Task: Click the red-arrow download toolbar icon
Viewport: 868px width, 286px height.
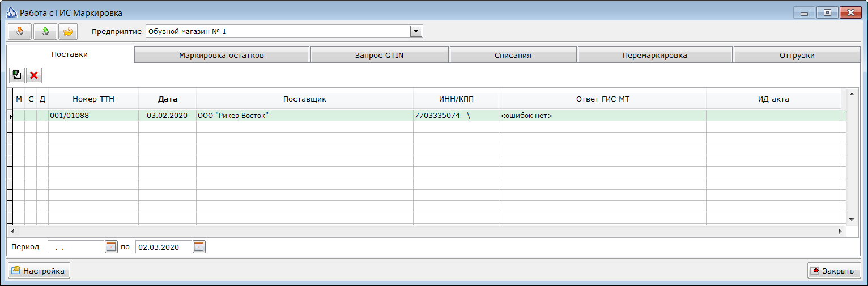Action: (20, 32)
